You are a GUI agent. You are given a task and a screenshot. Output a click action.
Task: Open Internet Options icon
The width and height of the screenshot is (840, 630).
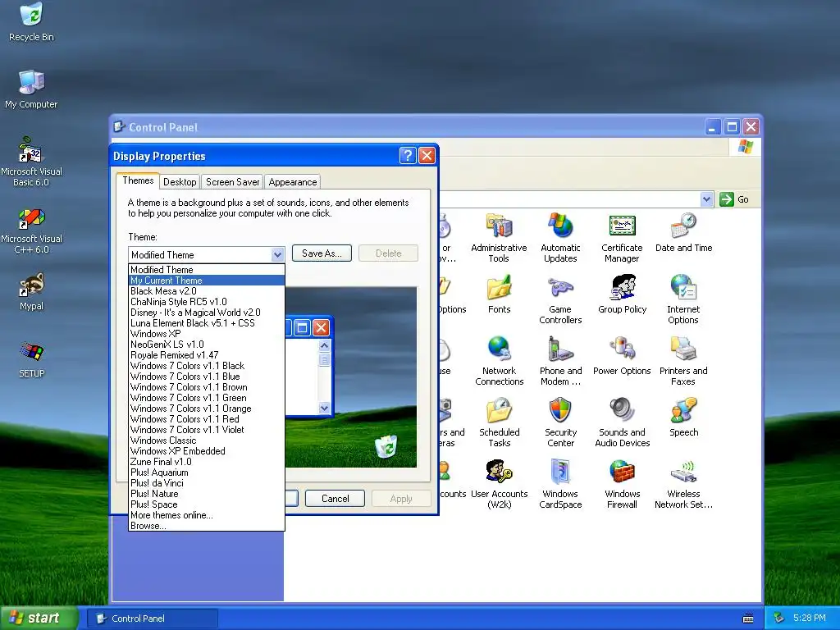[683, 299]
